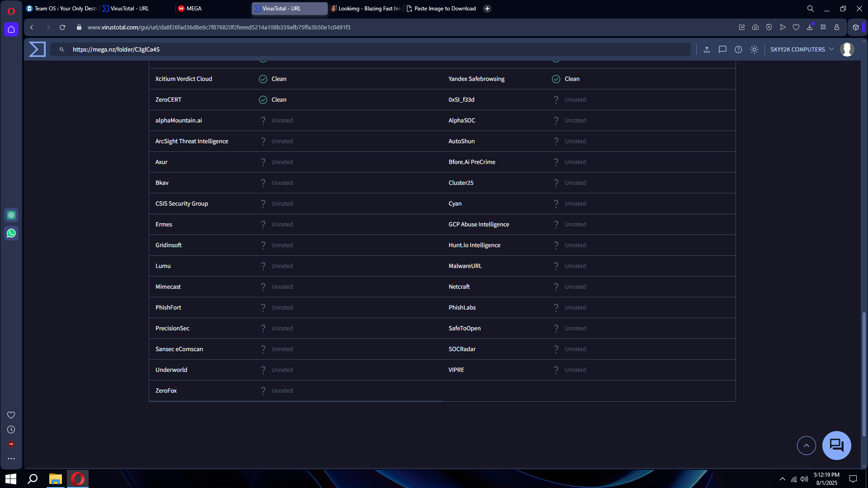Open Easy Setup menu icon in toolbar
Screen dimensions: 868x488
823,27
